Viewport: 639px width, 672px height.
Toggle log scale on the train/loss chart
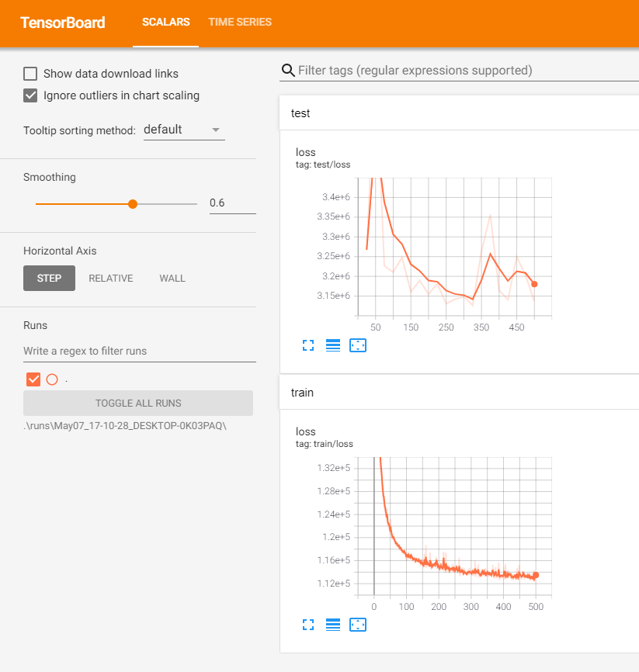(x=333, y=625)
